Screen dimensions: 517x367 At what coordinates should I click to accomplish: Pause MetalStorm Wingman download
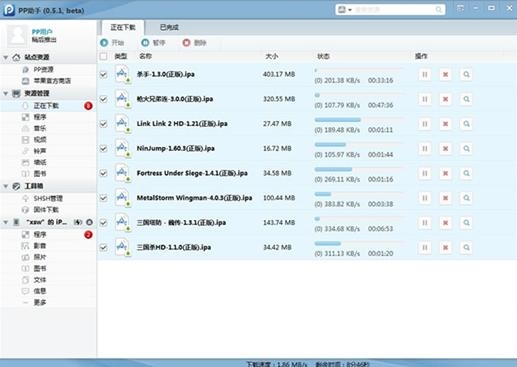[425, 198]
